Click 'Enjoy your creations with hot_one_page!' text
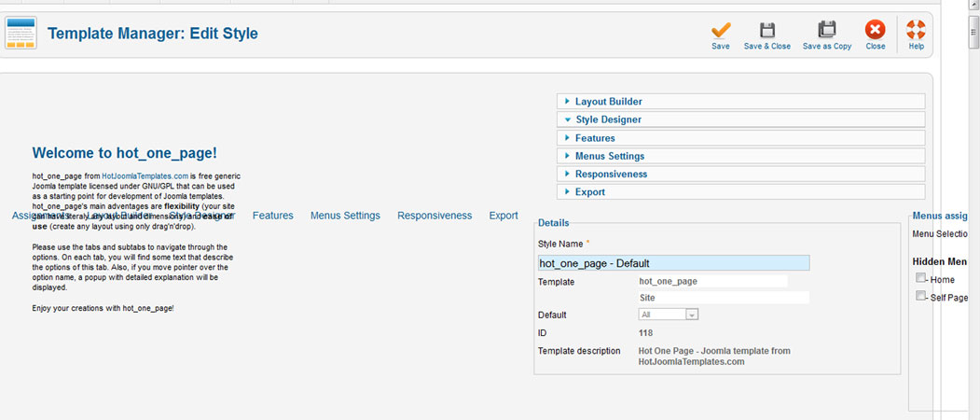Viewport: 980px width, 420px height. [104, 308]
